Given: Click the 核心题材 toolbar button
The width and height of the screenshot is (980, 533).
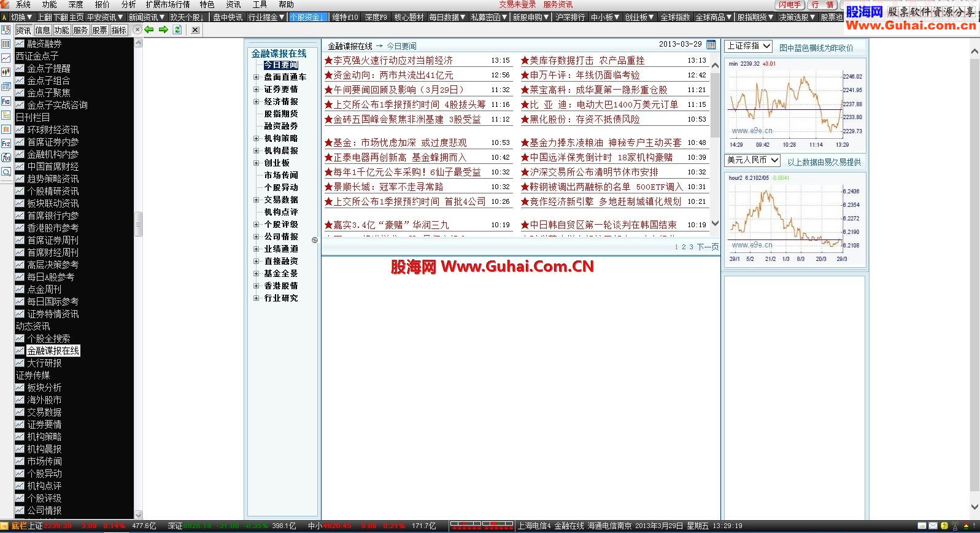Looking at the screenshot, I should [x=409, y=17].
